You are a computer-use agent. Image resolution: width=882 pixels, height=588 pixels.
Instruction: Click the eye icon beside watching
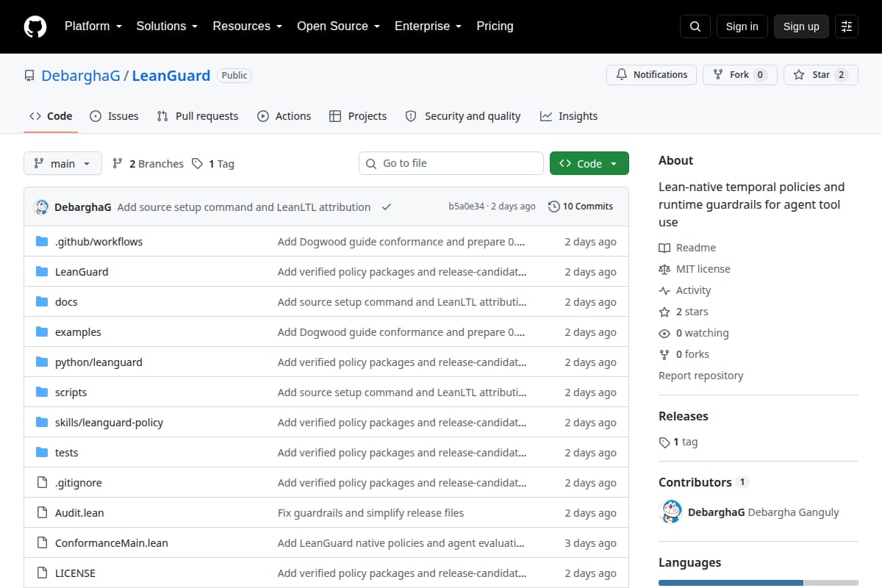664,334
